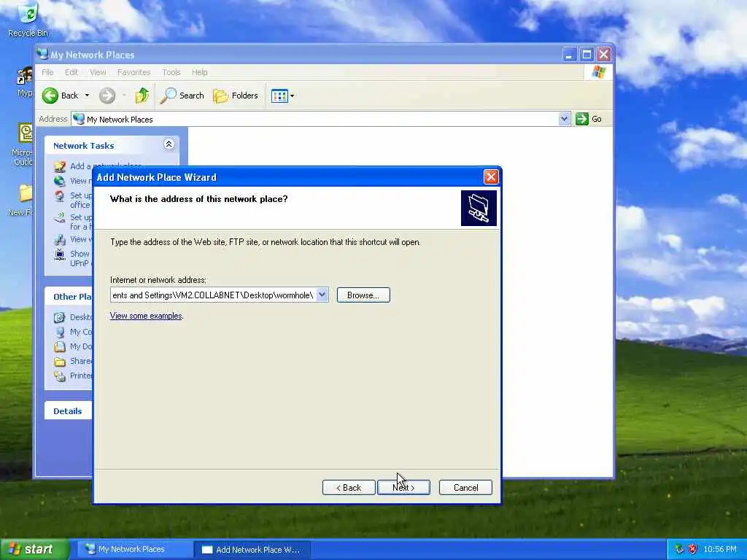Open the Recycle Bin on the desktop
The width and height of the screenshot is (747, 560).
28,20
